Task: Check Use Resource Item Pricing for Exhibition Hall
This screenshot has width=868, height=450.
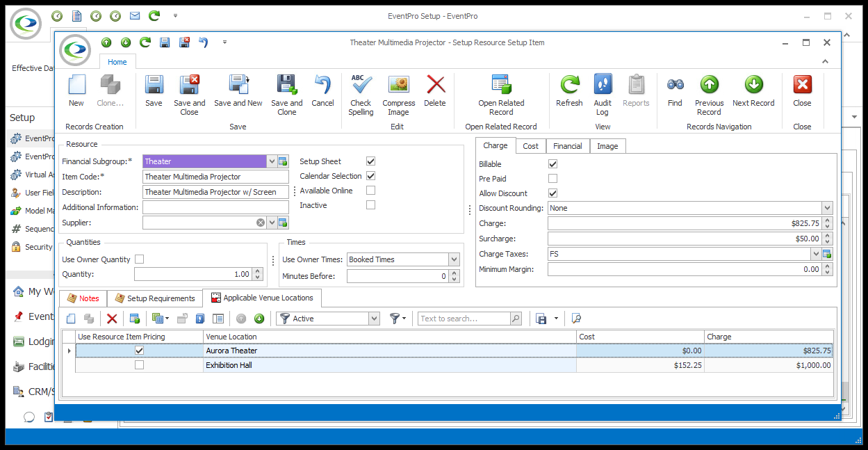Action: [140, 365]
